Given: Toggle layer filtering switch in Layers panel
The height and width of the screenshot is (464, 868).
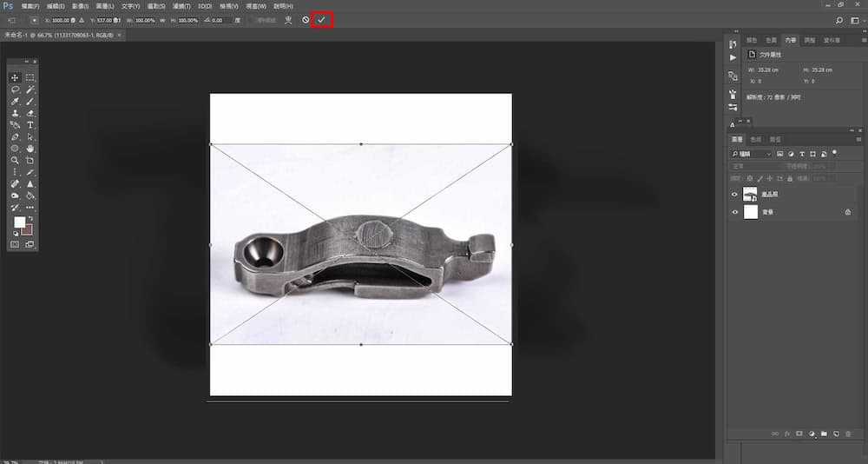Looking at the screenshot, I should point(835,152).
